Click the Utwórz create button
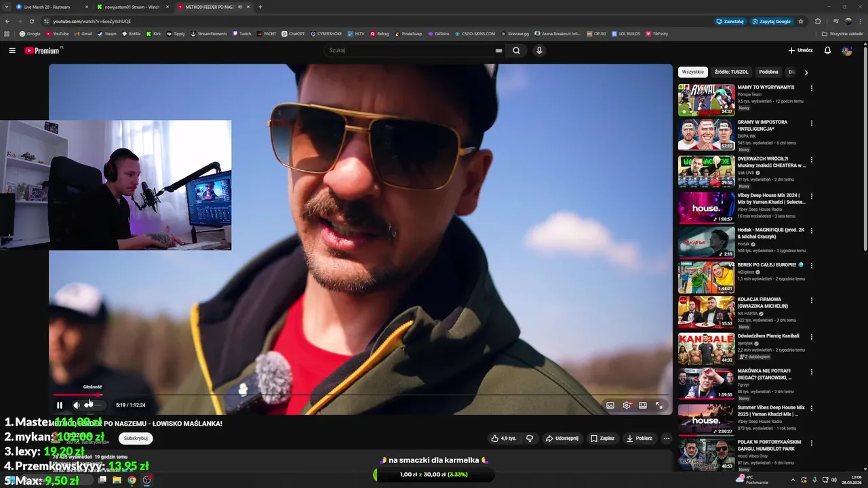The image size is (868, 488). (x=800, y=50)
